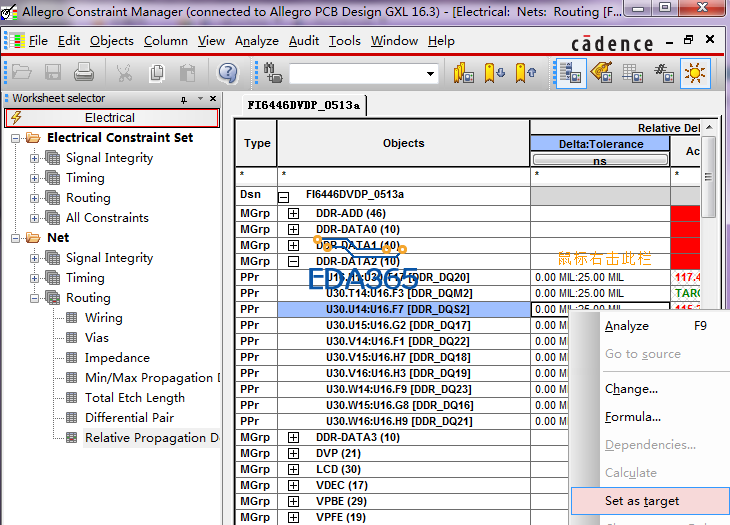Click the Delta:Tolerance column header
The height and width of the screenshot is (525, 730).
click(600, 144)
